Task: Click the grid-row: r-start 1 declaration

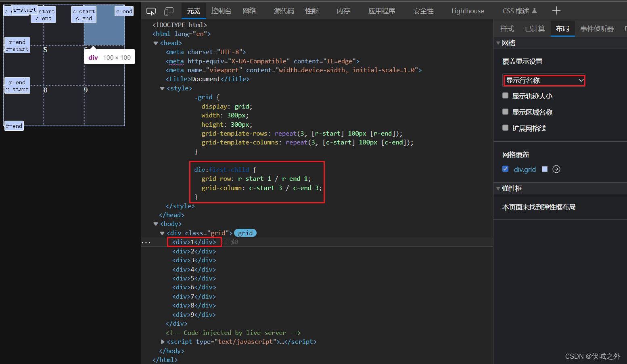Action: (256, 179)
